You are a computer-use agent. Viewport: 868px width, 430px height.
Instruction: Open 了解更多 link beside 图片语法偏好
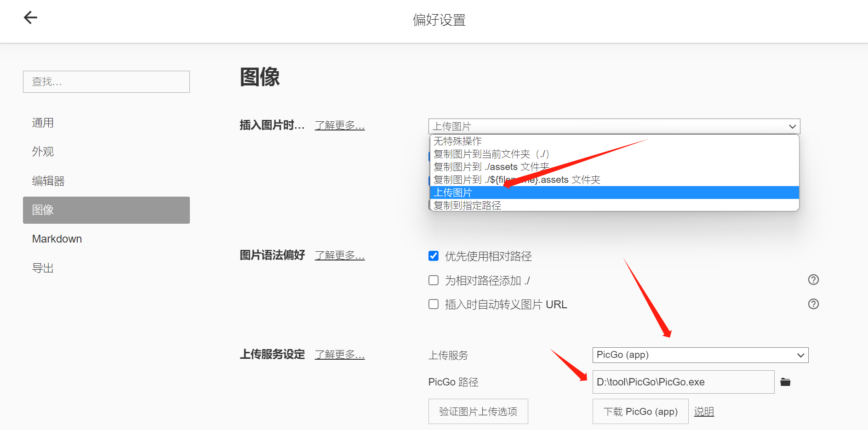(340, 255)
